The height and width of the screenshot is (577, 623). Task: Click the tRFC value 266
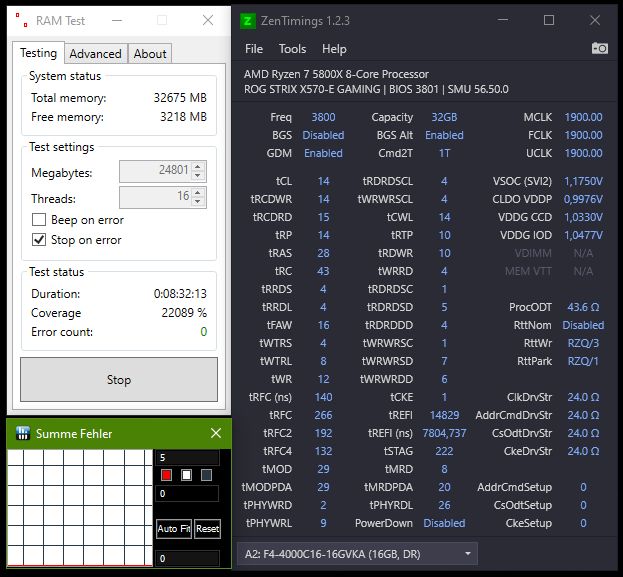pyautogui.click(x=323, y=415)
